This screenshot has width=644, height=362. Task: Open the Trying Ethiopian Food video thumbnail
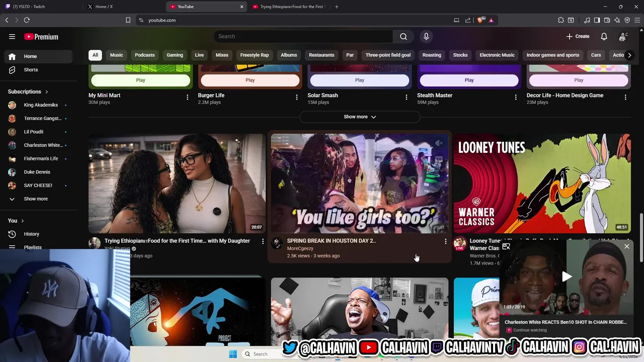[177, 184]
